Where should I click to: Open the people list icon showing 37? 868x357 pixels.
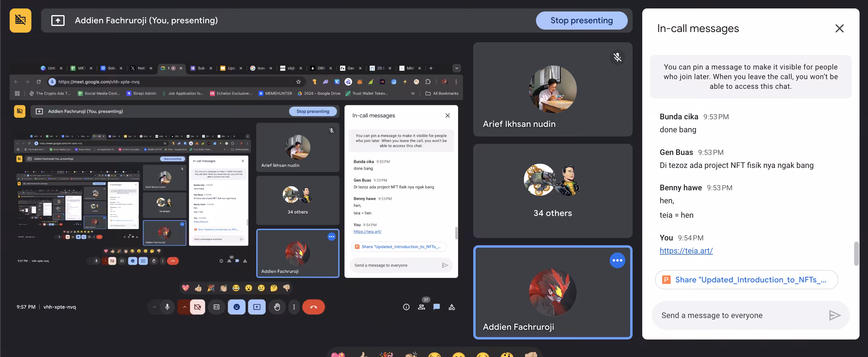point(421,307)
